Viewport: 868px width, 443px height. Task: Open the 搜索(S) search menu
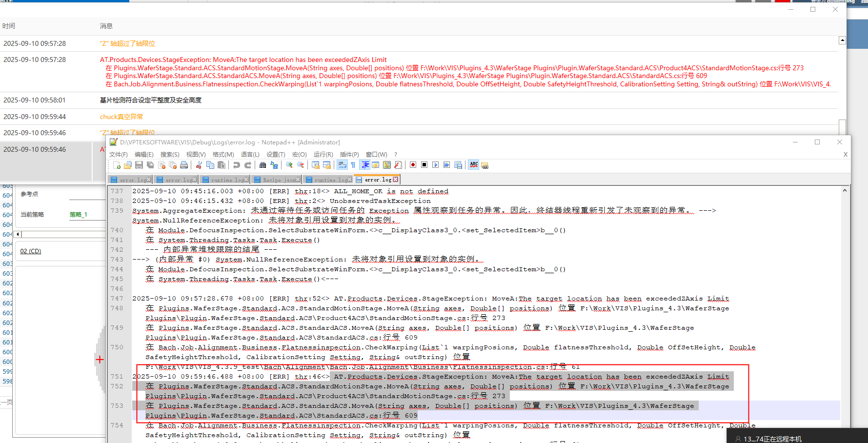click(x=170, y=155)
